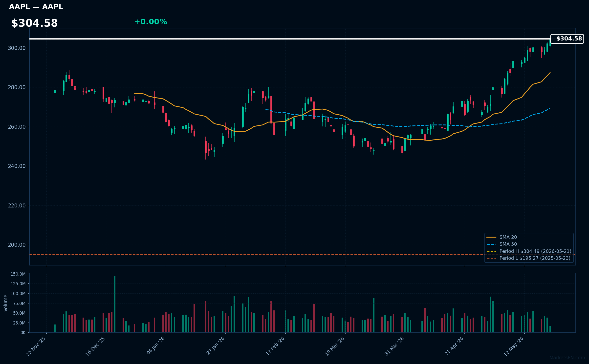Click the white current price line
589x364 pixels.
[290, 39]
